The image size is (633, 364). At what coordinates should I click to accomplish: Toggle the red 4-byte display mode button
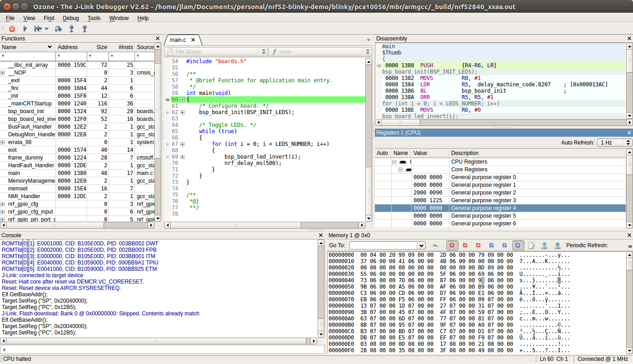tap(478, 245)
